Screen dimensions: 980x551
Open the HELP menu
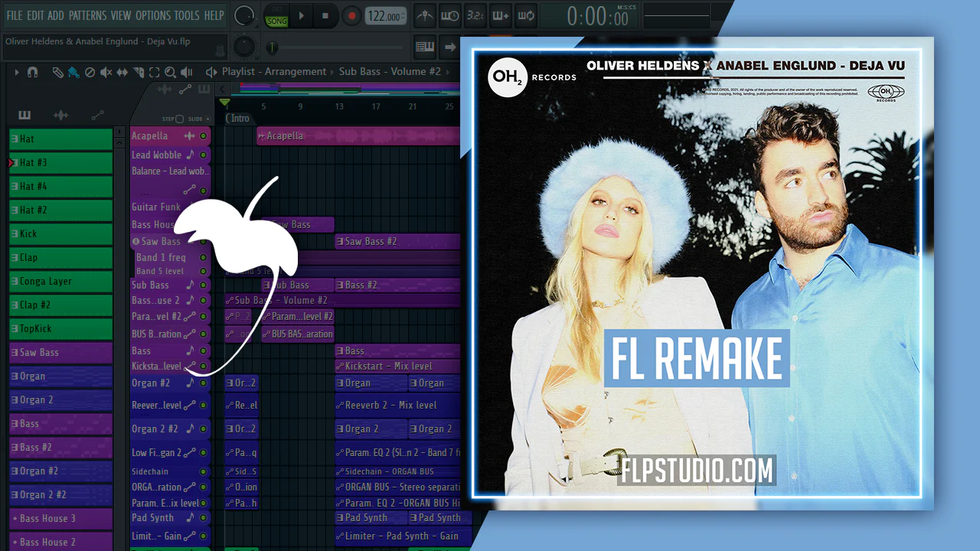(x=214, y=15)
